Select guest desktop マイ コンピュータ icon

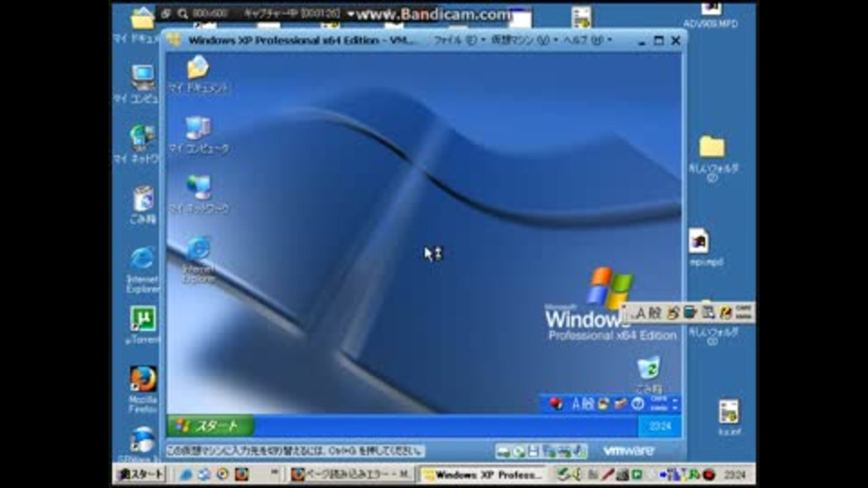pyautogui.click(x=198, y=135)
